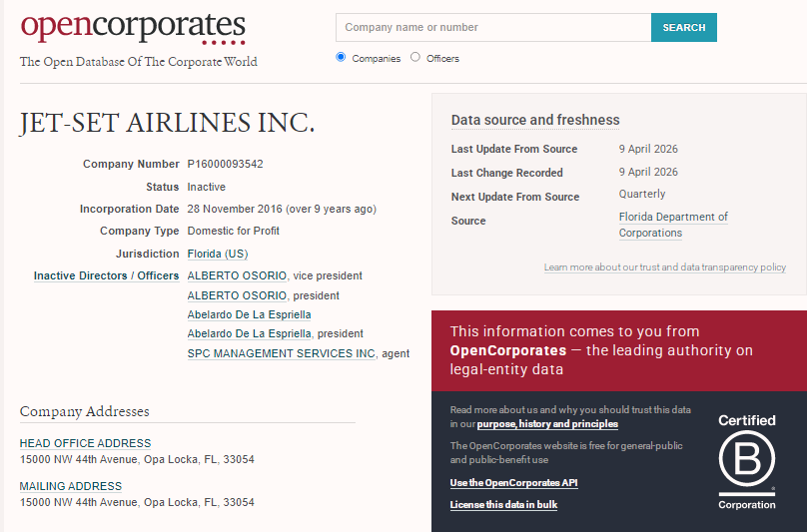Open the opencorporates logo homepage link
Image resolution: width=807 pixels, height=532 pixels.
133,28
